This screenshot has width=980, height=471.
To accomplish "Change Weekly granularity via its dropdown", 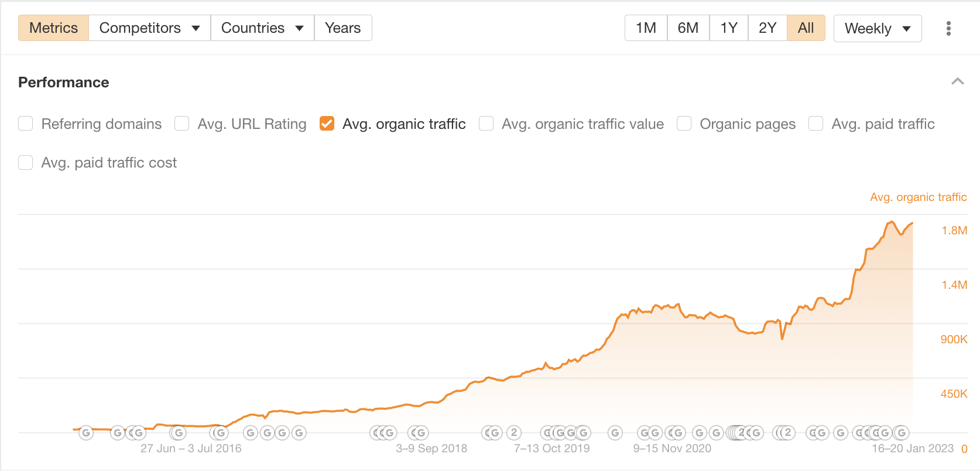I will (877, 28).
